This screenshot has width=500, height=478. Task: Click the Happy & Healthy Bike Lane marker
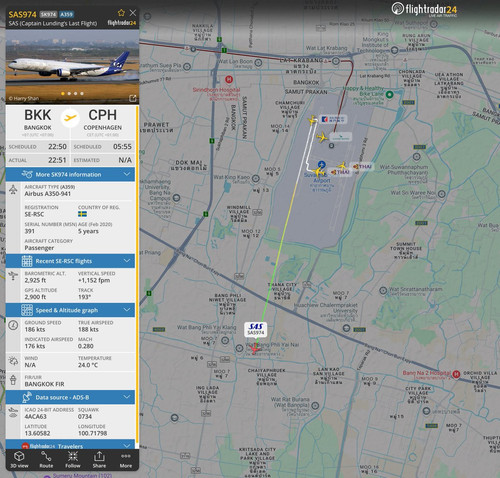(389, 95)
